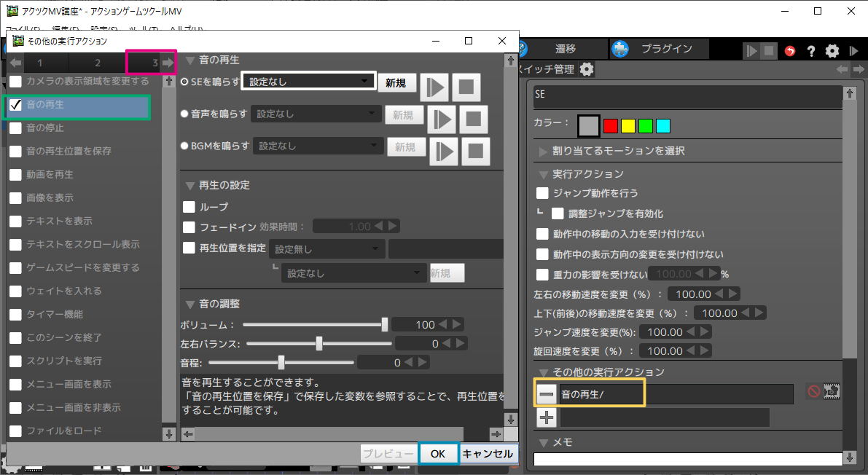
Task: Select the red color swatch
Action: [x=611, y=126]
